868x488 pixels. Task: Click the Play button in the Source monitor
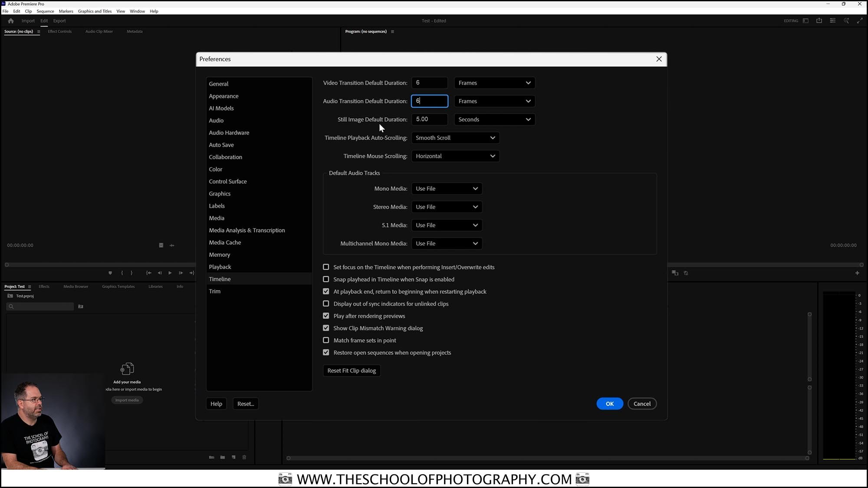click(170, 273)
